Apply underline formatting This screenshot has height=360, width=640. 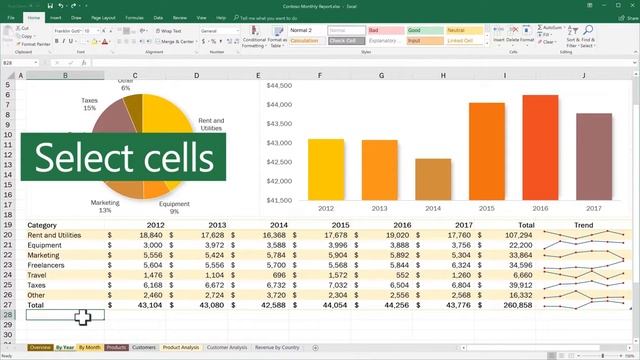71,41
